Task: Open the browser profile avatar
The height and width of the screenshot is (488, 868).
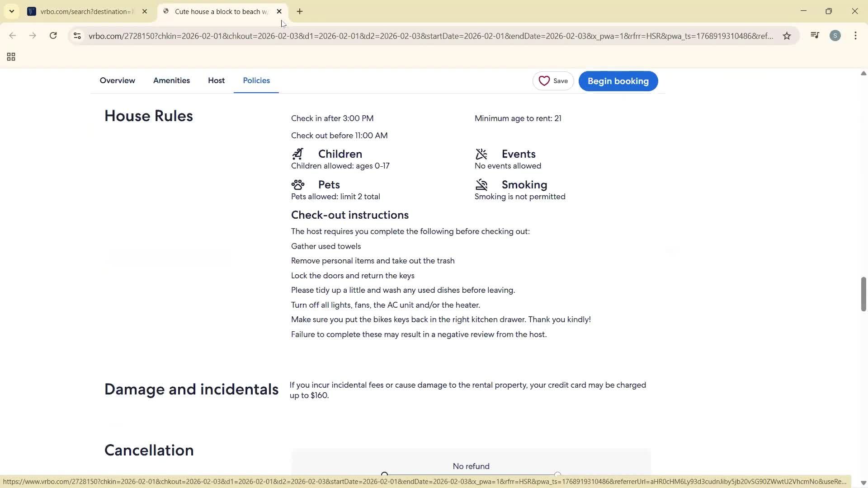Action: [x=835, y=35]
